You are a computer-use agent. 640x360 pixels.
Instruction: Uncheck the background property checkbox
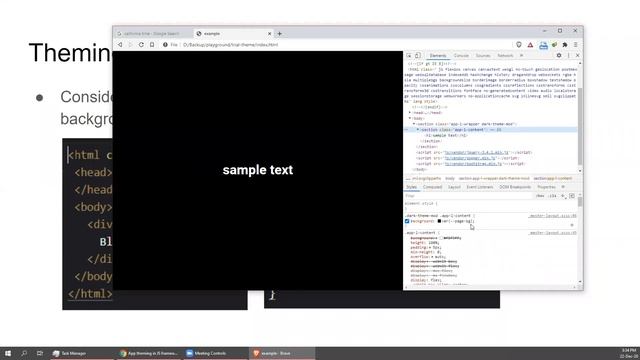(407, 221)
